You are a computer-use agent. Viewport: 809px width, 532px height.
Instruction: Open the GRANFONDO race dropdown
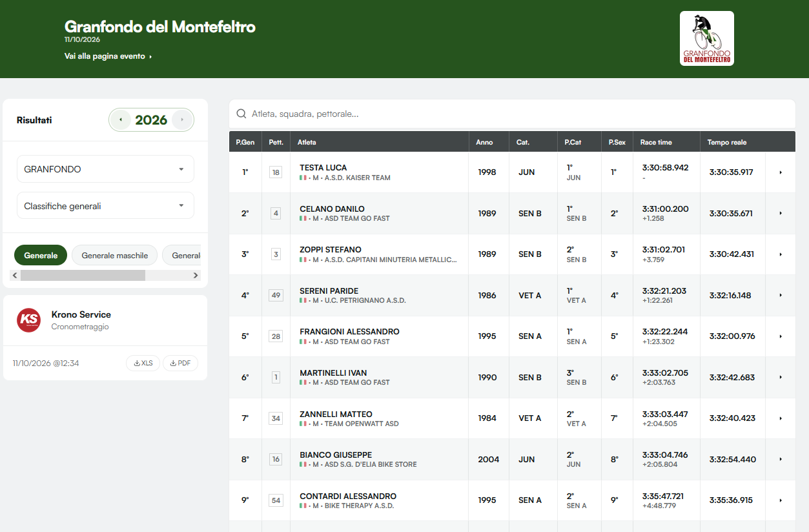pyautogui.click(x=105, y=169)
